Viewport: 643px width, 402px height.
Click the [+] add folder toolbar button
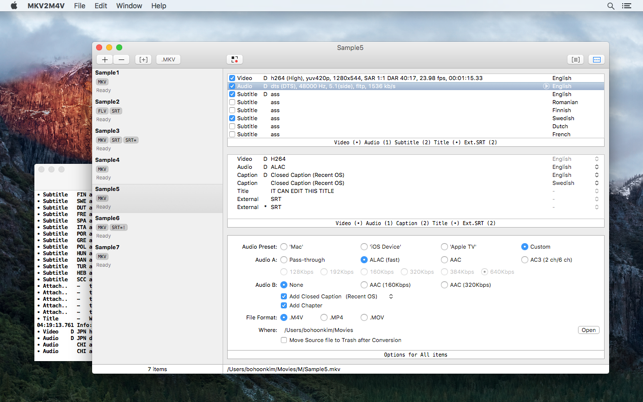[143, 59]
